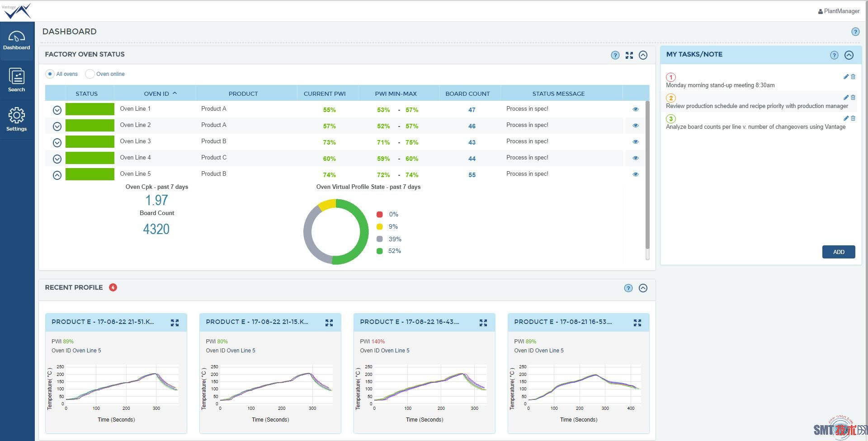Screen dimensions: 868x441
Task: Click Recent Profile red notification badge
Action: [113, 287]
